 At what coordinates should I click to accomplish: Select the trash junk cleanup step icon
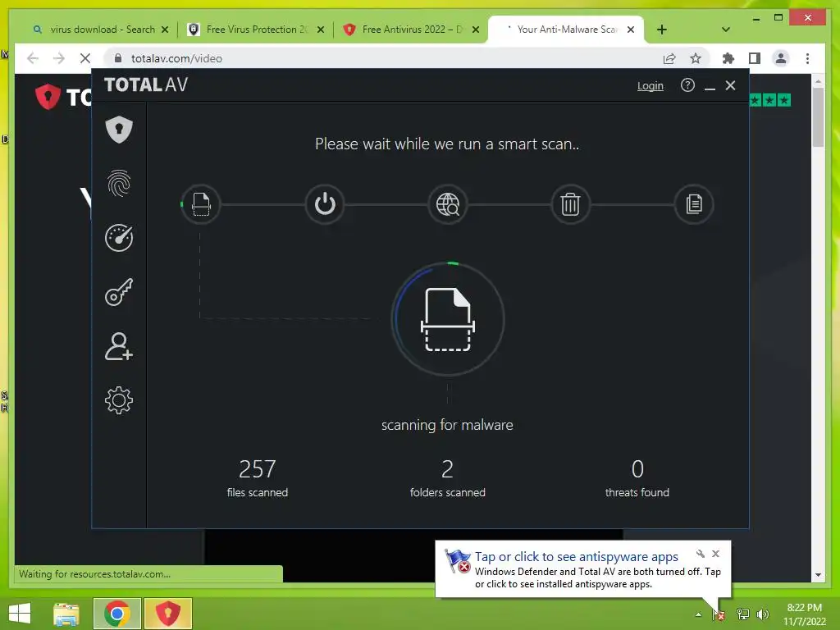[571, 204]
